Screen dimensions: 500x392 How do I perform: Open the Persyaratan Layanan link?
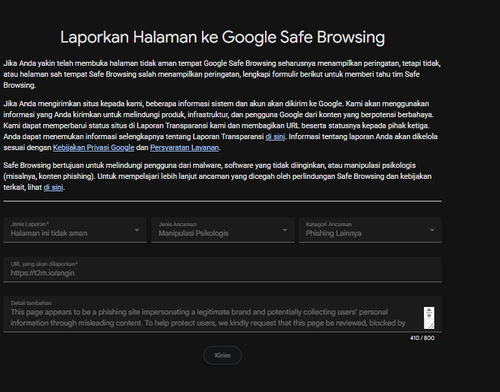tap(184, 148)
